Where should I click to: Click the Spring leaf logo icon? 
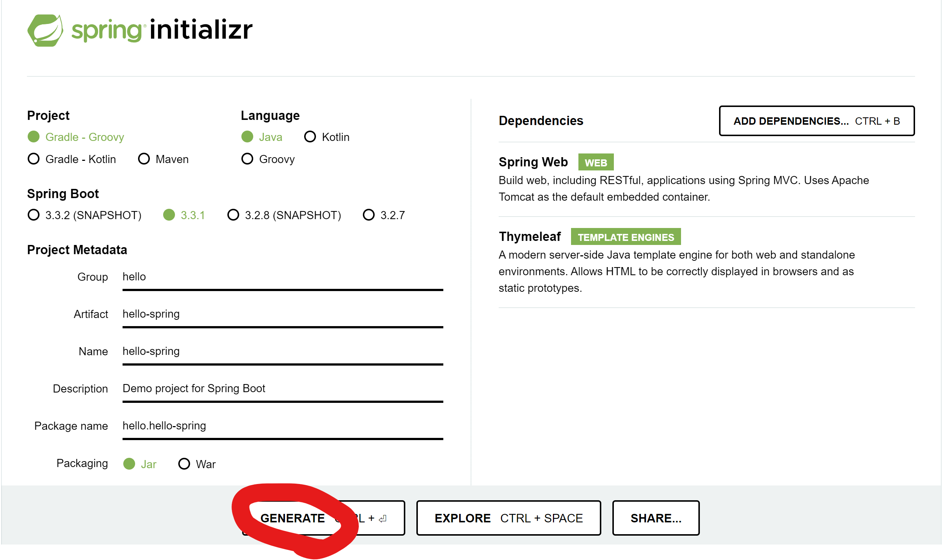45,30
